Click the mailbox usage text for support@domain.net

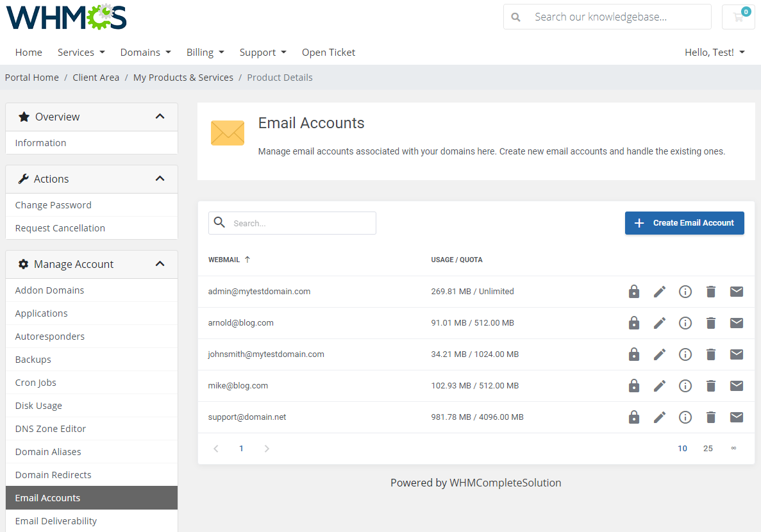[478, 417]
